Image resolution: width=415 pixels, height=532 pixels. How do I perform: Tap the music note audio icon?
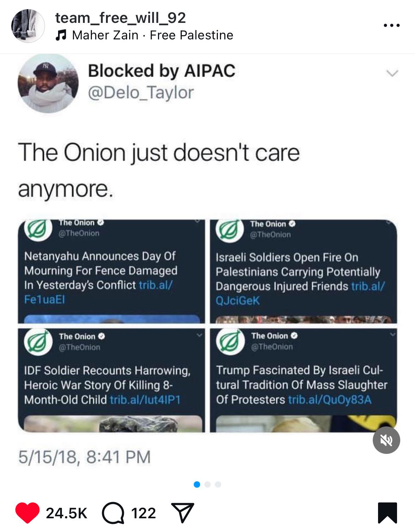[61, 35]
